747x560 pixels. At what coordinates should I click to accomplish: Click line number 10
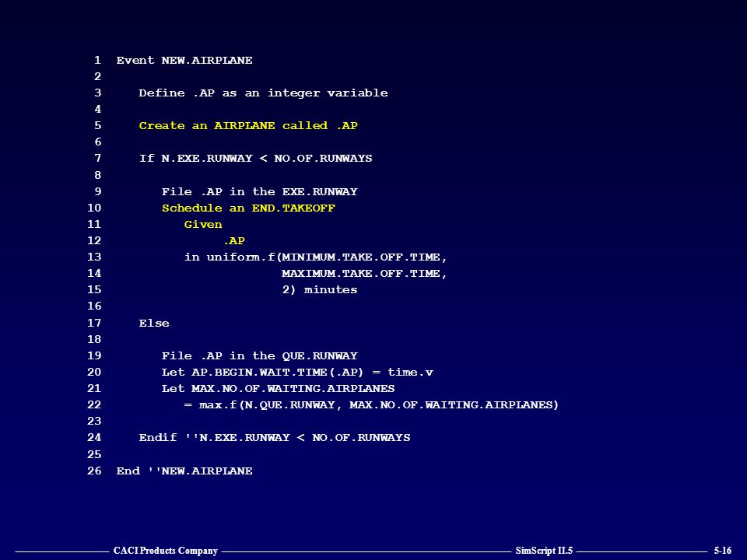(94, 208)
